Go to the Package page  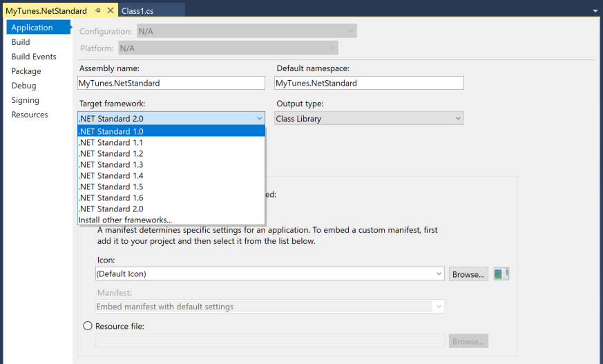[x=26, y=71]
